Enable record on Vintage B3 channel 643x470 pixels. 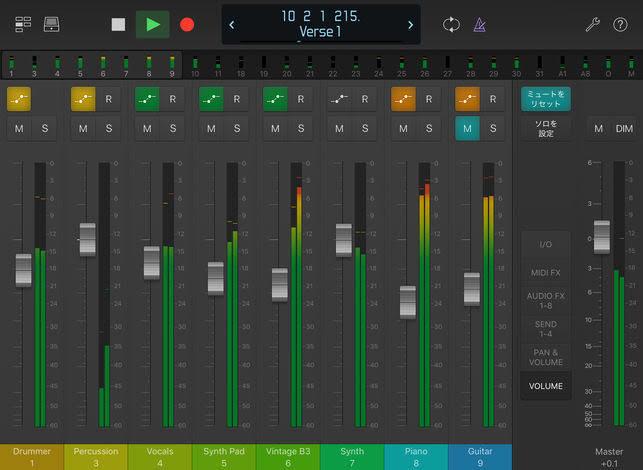301,99
